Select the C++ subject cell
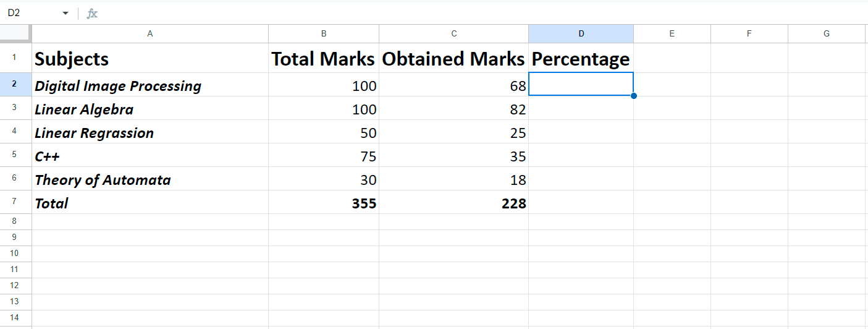Image resolution: width=868 pixels, height=329 pixels. (150, 155)
